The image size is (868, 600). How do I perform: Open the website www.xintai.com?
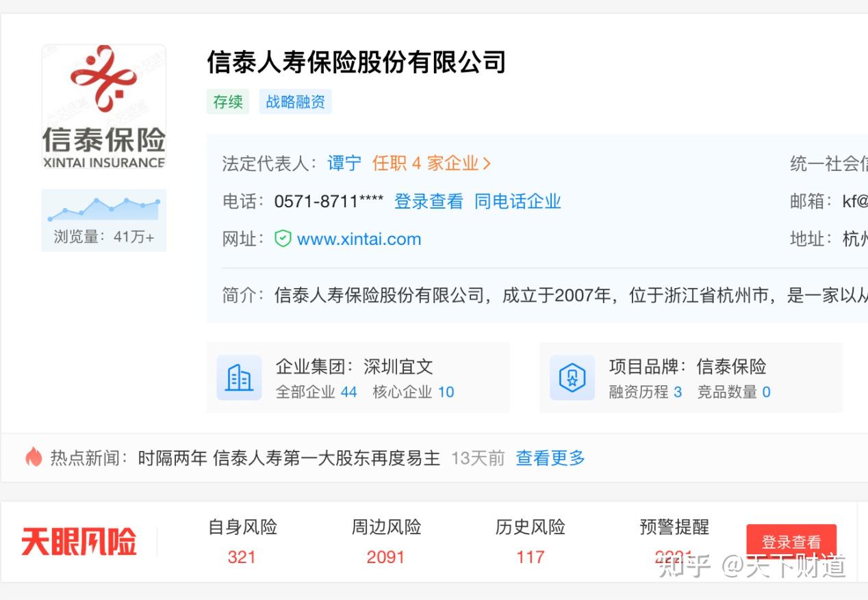click(x=359, y=239)
